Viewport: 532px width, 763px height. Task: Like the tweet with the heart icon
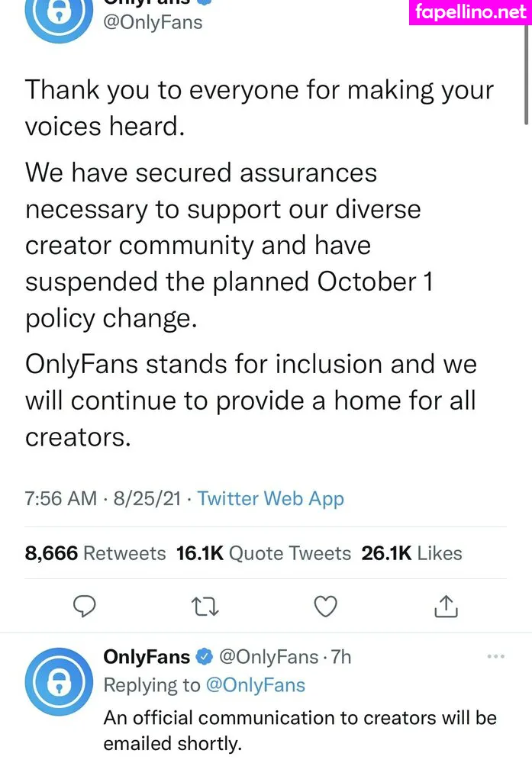[326, 606]
